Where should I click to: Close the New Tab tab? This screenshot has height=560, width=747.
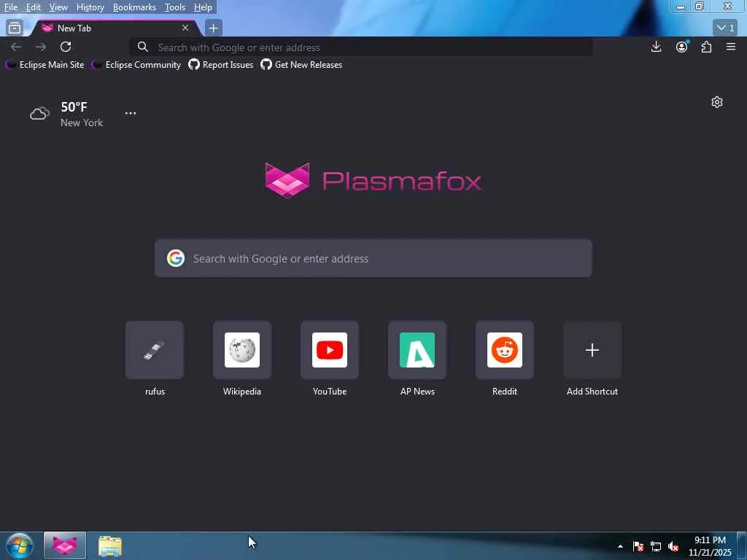pos(185,28)
